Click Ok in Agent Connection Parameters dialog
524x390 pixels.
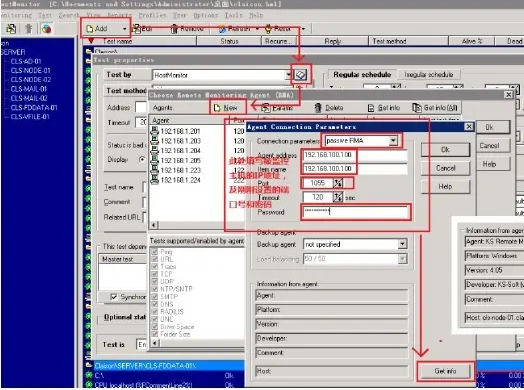[445, 149]
